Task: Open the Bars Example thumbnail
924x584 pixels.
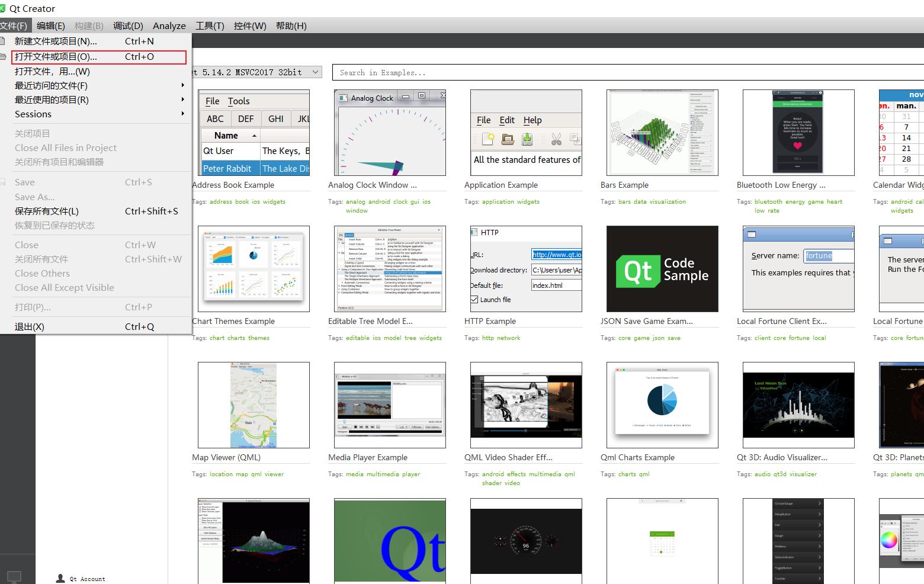Action: [662, 133]
